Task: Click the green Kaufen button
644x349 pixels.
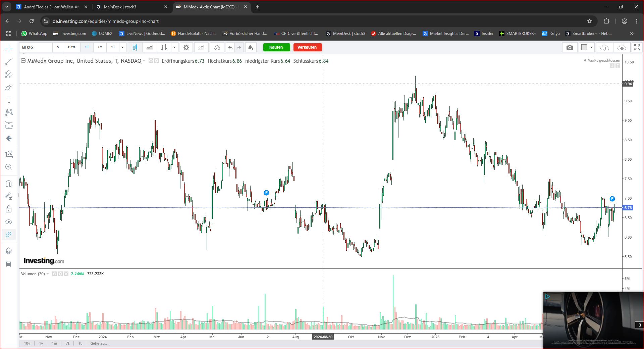Action: 276,47
